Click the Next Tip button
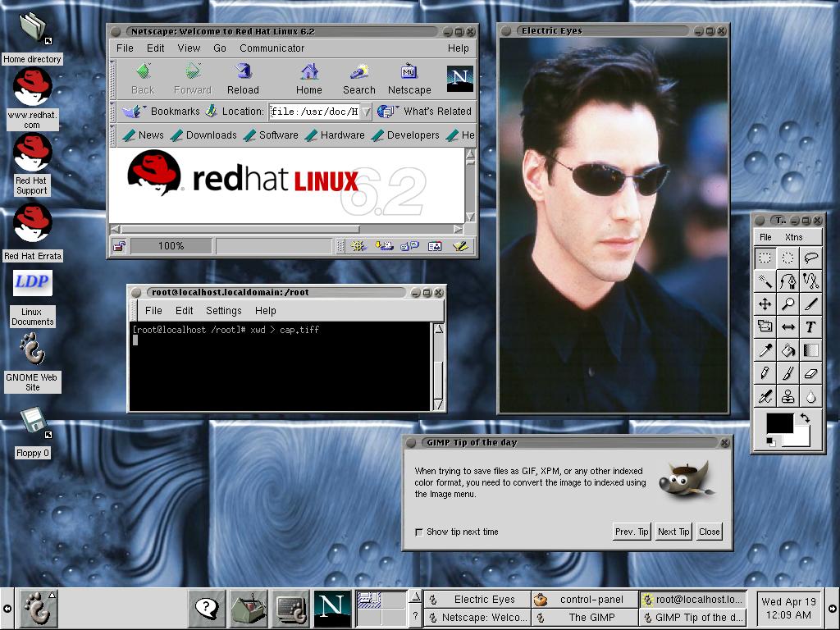This screenshot has width=840, height=630. pos(673,532)
